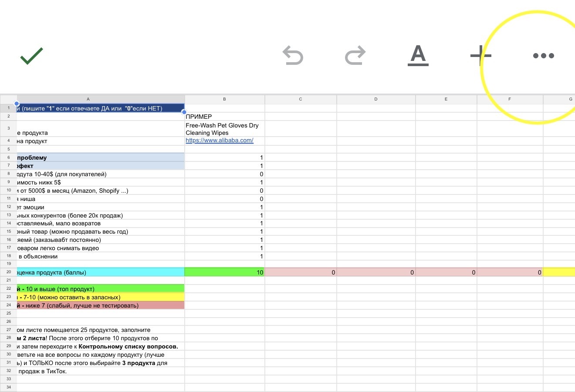This screenshot has height=392, width=575.
Task: Open the text formatting options
Action: pyautogui.click(x=418, y=56)
